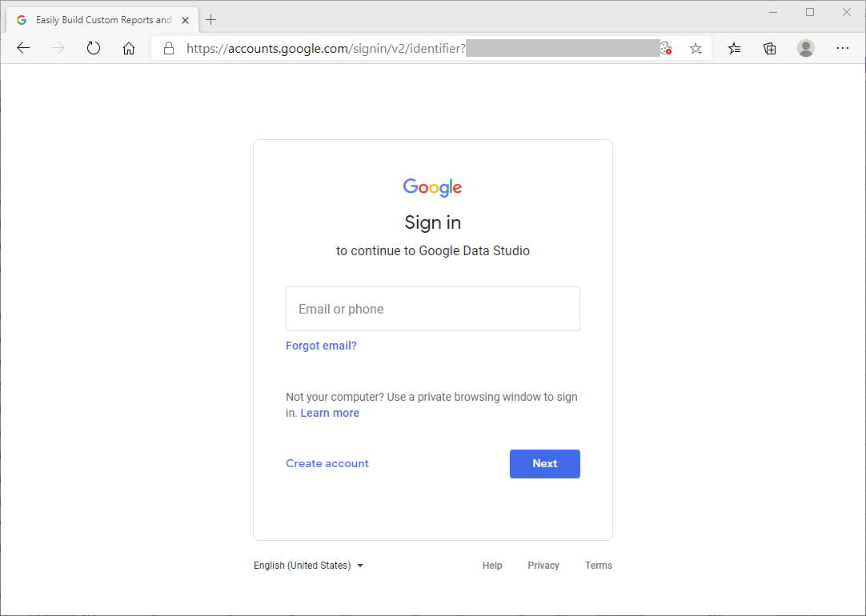
Task: Go to the Home page icon
Action: [x=129, y=48]
